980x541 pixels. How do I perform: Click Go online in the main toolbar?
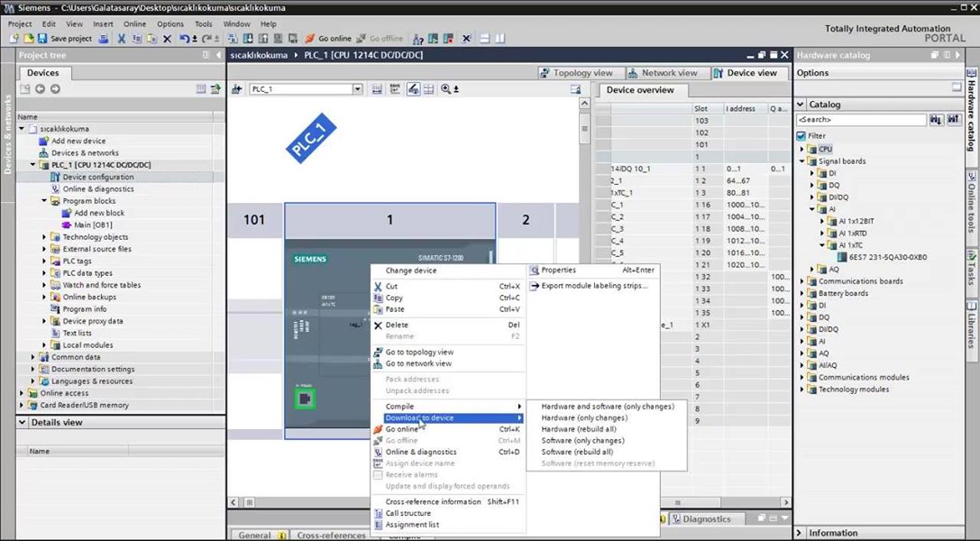(x=328, y=39)
